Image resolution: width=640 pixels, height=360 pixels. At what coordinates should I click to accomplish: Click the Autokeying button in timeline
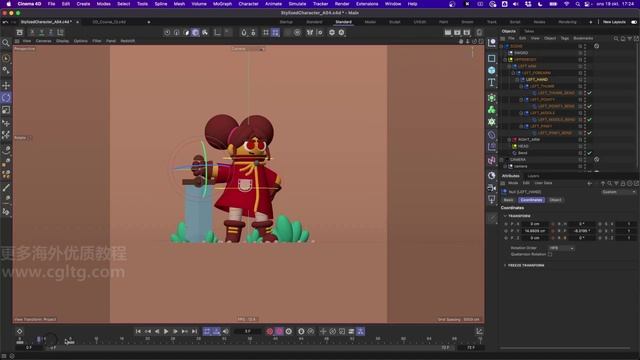point(279,331)
